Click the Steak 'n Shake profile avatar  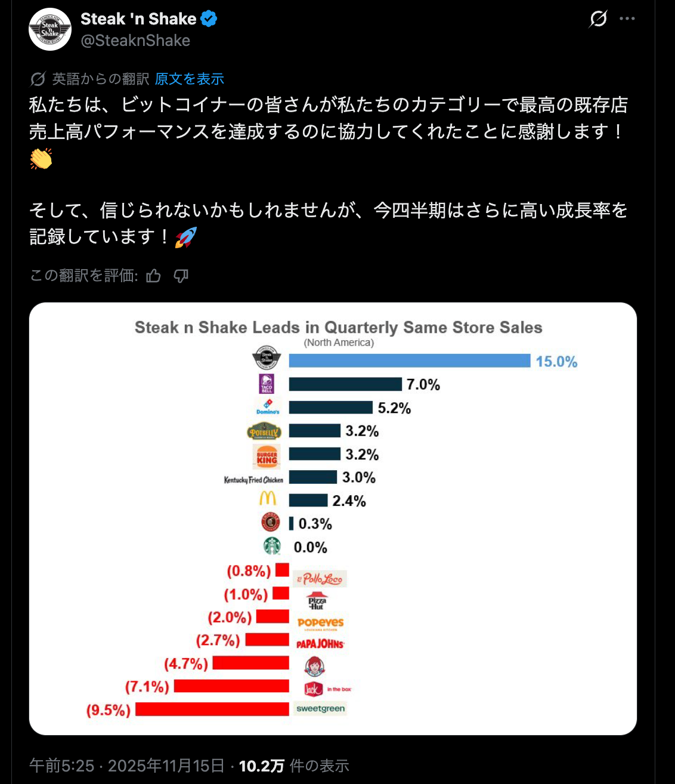pos(50,29)
